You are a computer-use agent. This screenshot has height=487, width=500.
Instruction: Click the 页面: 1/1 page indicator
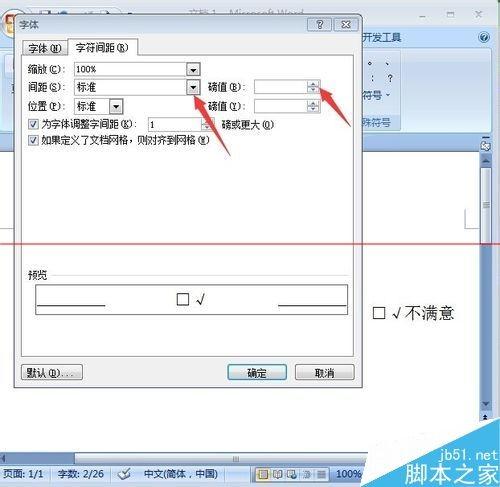coord(23,474)
